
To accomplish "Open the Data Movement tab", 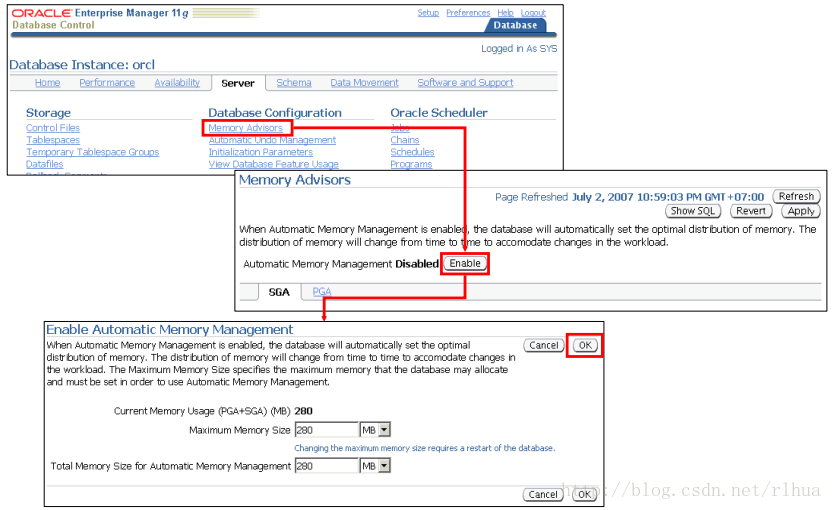I will pyautogui.click(x=364, y=83).
